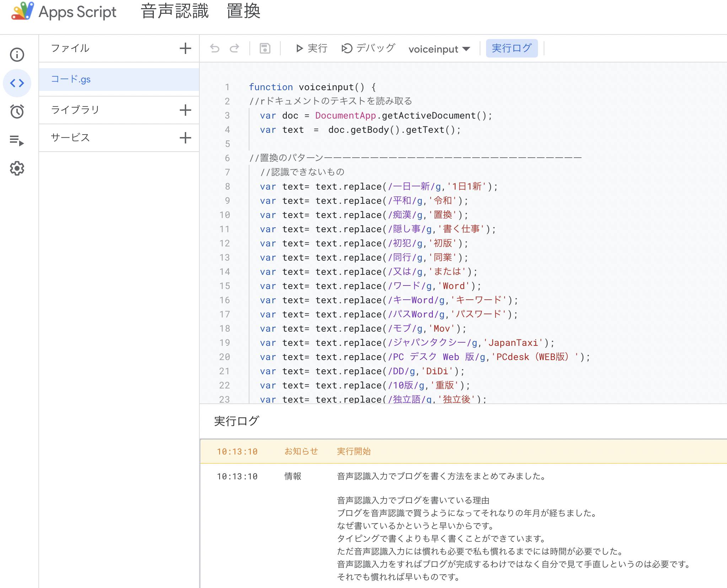Open the Executions list icon in sidebar
Image resolution: width=727 pixels, height=588 pixels.
pyautogui.click(x=17, y=141)
